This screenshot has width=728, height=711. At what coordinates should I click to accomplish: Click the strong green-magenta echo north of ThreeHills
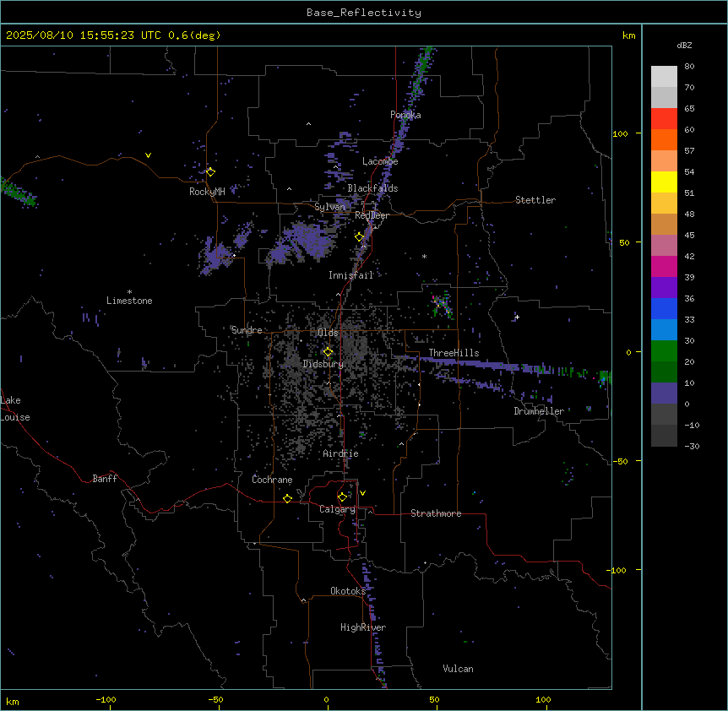tap(441, 305)
